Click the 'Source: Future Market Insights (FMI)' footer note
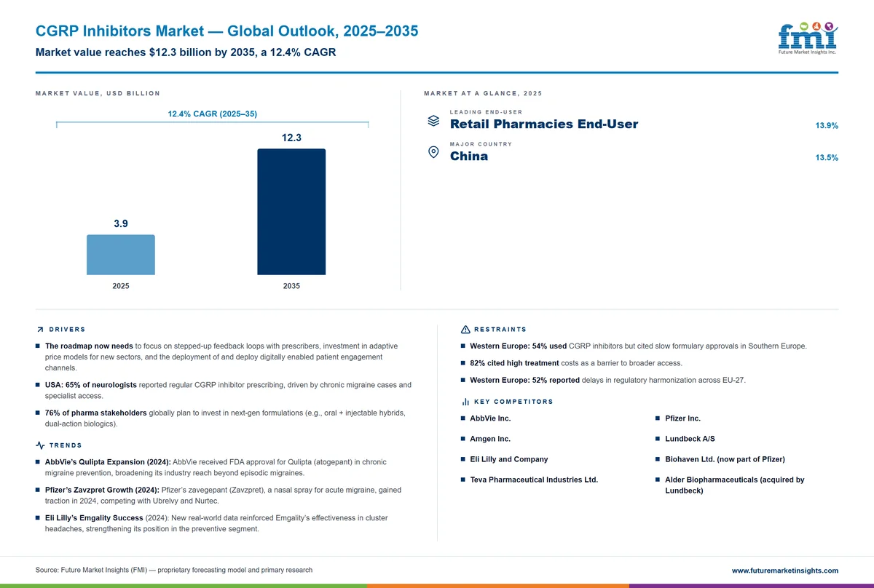 click(173, 570)
